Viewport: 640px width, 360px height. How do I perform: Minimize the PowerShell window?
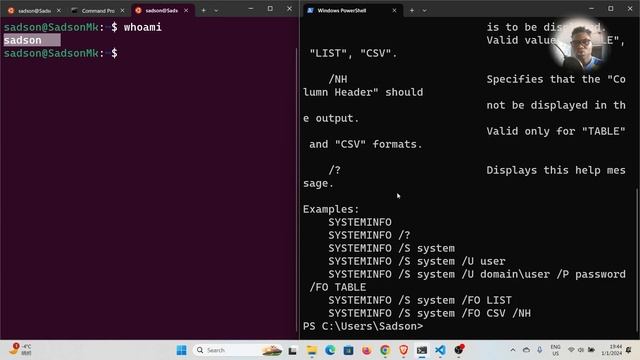[591, 9]
